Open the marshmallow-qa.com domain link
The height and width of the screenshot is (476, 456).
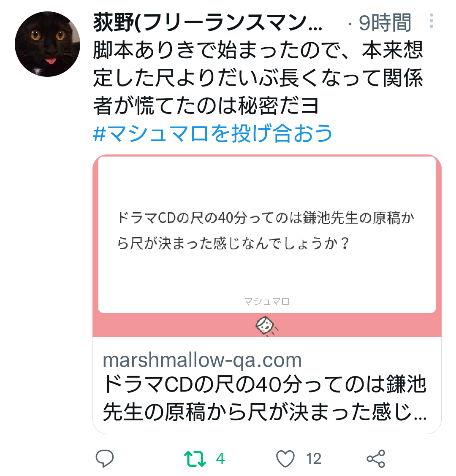[202, 360]
